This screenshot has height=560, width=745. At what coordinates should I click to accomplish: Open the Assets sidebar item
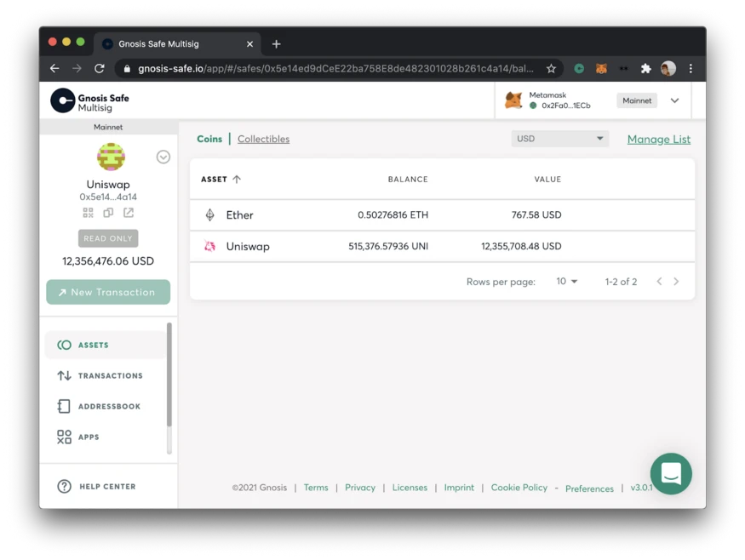(105, 345)
